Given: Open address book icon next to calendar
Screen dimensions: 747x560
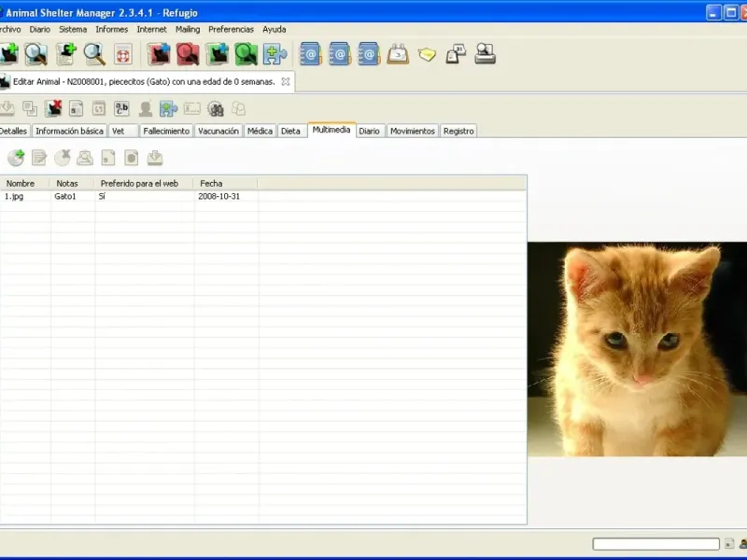Looking at the screenshot, I should (x=369, y=54).
